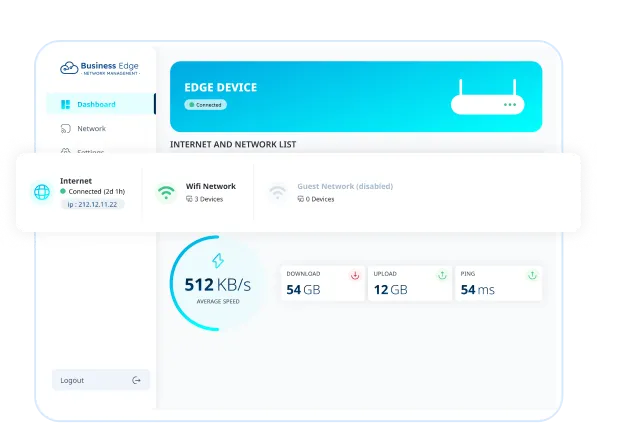The height and width of the screenshot is (423, 634).
Task: Click the router device illustration
Action: pyautogui.click(x=486, y=97)
